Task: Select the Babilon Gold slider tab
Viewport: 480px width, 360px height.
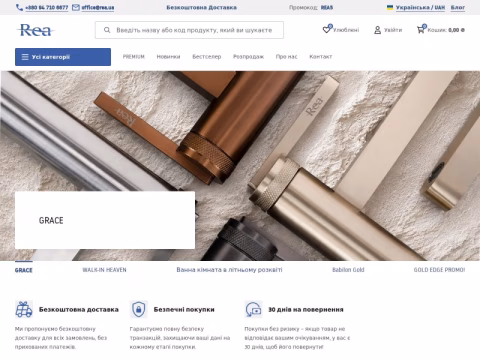Action: coord(348,270)
